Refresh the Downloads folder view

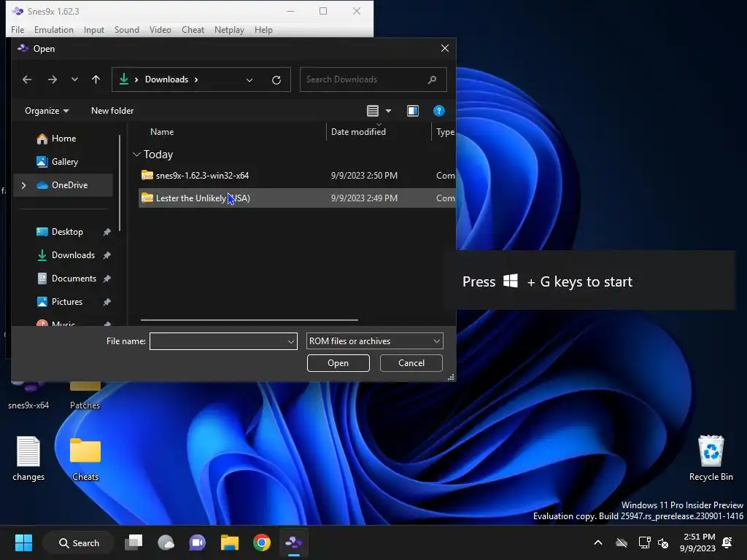pos(276,80)
